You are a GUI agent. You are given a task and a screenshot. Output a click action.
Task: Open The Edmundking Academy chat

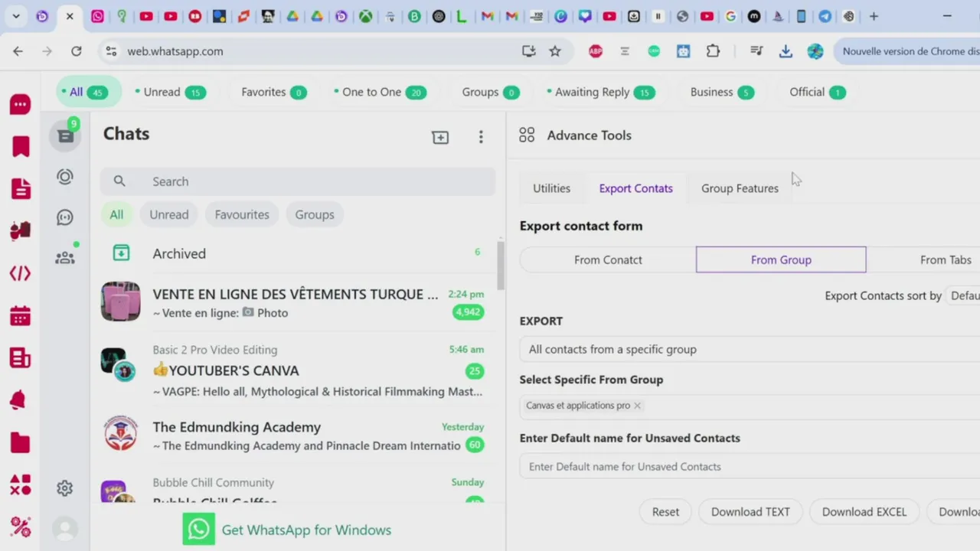[x=297, y=435]
